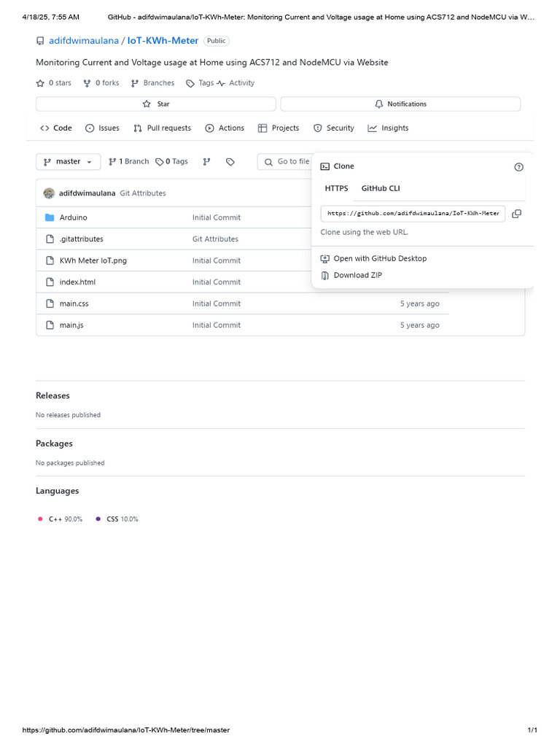Click the Clone terminal icon
This screenshot has height=747, width=560.
tap(325, 166)
